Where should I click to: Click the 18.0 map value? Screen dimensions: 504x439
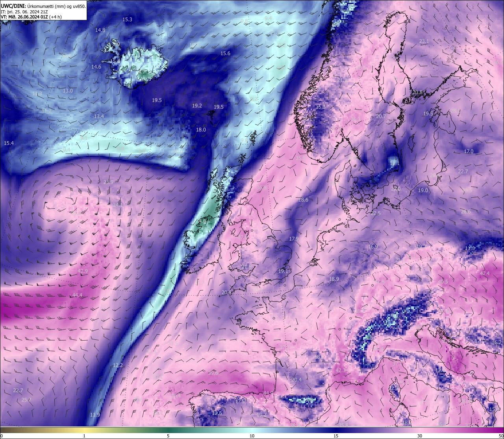[201, 130]
